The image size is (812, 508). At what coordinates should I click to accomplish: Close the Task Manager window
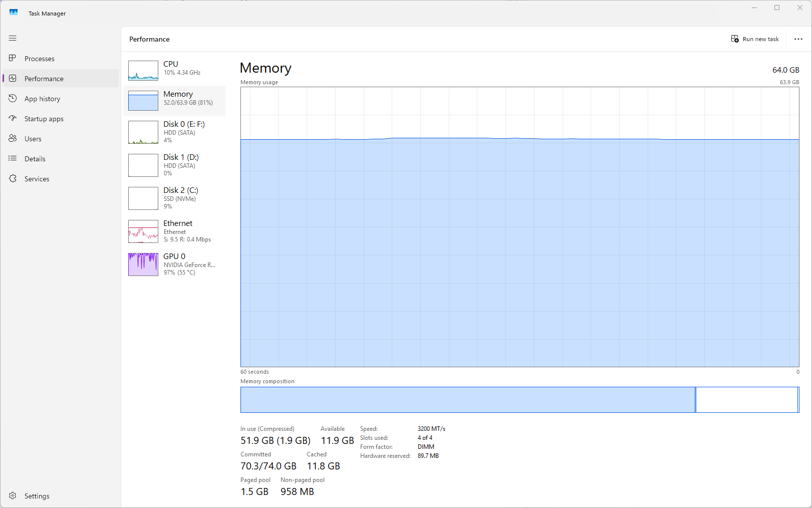click(800, 8)
